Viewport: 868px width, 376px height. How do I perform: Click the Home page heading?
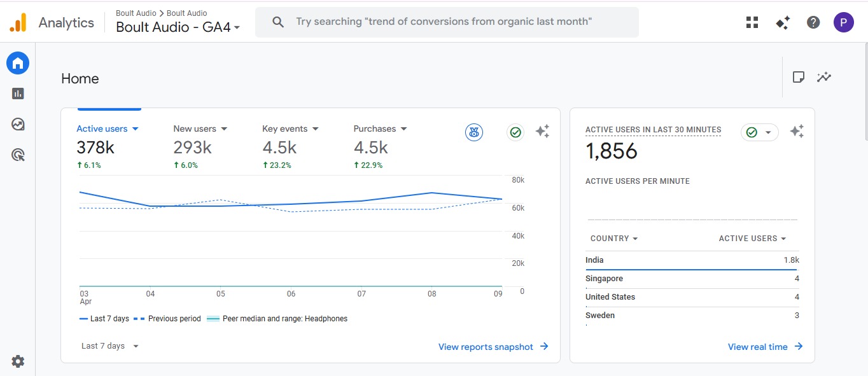[x=80, y=79]
